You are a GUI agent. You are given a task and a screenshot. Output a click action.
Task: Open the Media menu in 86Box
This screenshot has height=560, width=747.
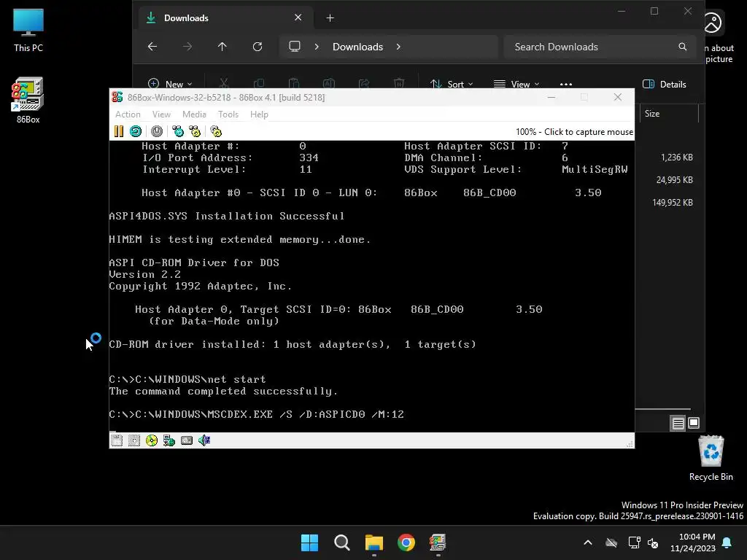pos(194,114)
